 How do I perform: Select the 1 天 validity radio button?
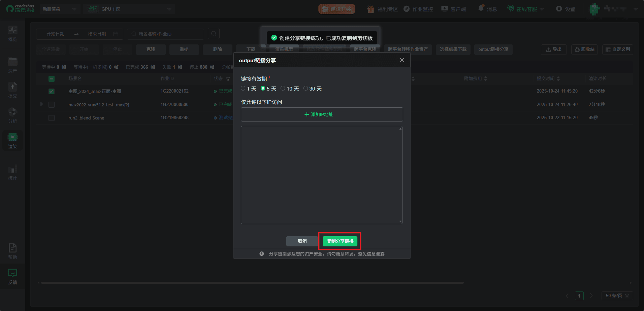click(243, 89)
